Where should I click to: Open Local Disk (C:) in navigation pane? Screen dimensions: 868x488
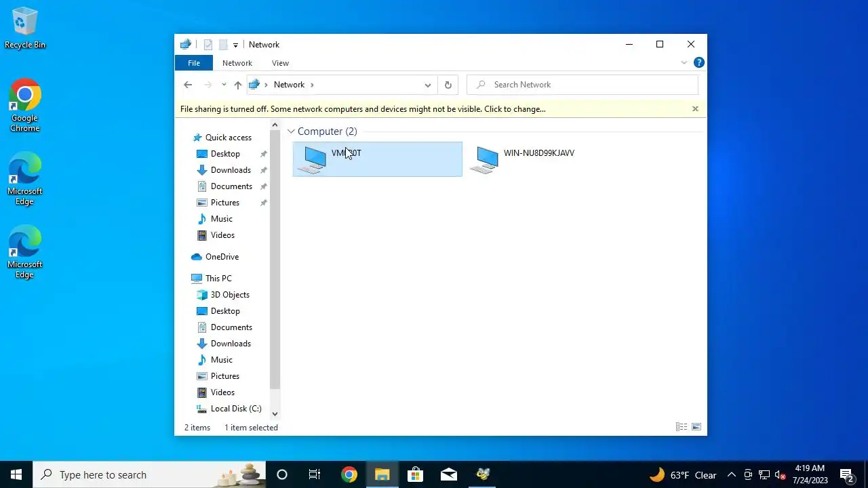coord(236,409)
